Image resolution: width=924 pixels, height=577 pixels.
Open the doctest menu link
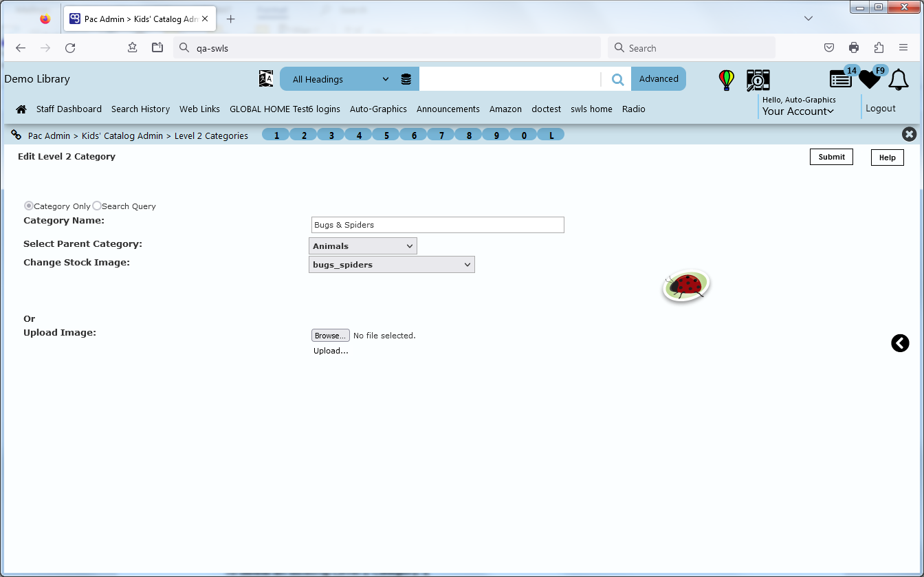[546, 109]
